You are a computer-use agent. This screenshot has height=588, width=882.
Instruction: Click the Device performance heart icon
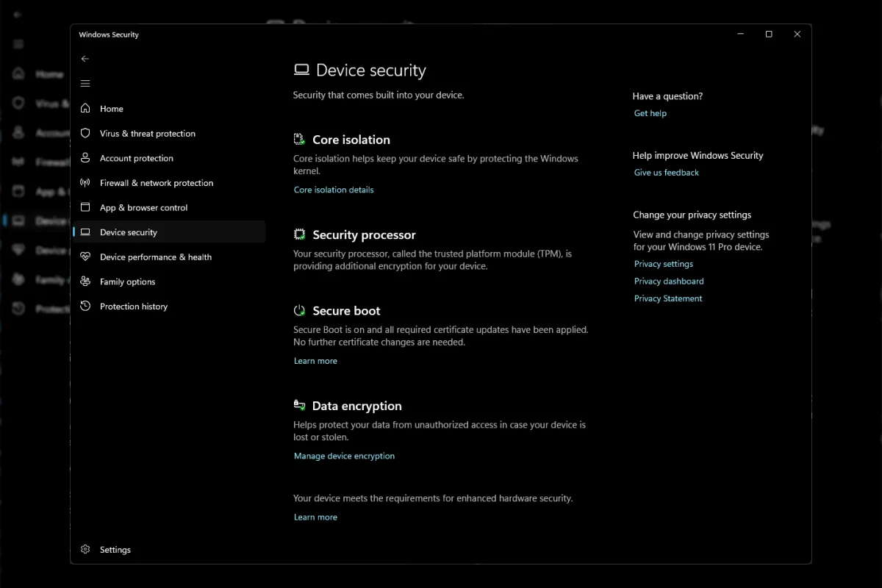[x=85, y=257]
